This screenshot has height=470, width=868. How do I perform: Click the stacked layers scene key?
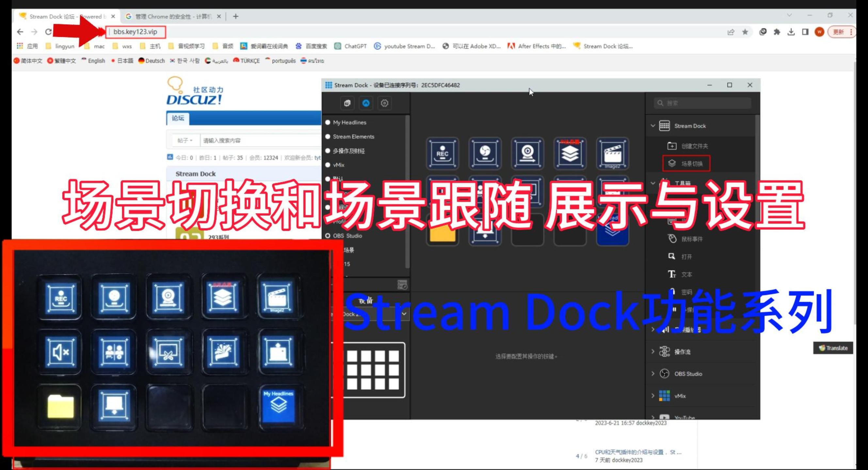pyautogui.click(x=570, y=153)
